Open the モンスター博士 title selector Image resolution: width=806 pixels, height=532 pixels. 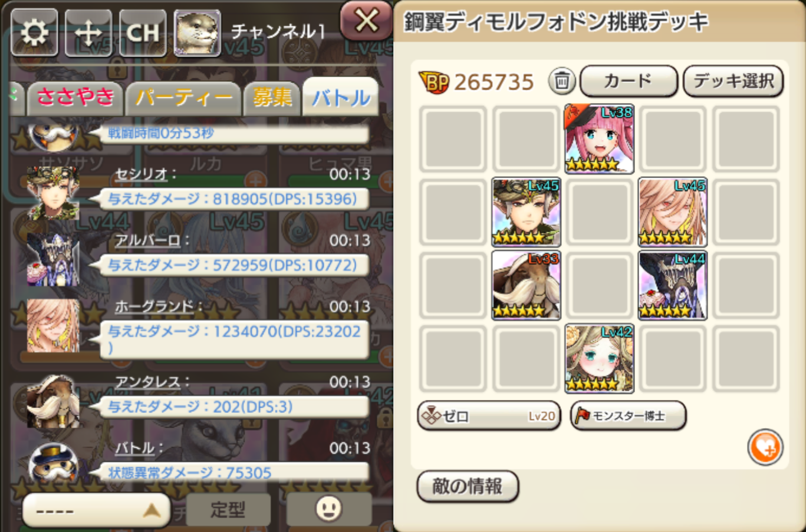click(628, 416)
